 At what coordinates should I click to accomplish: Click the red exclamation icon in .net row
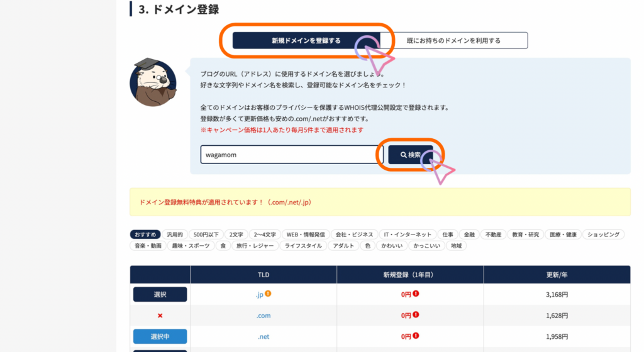tap(415, 336)
